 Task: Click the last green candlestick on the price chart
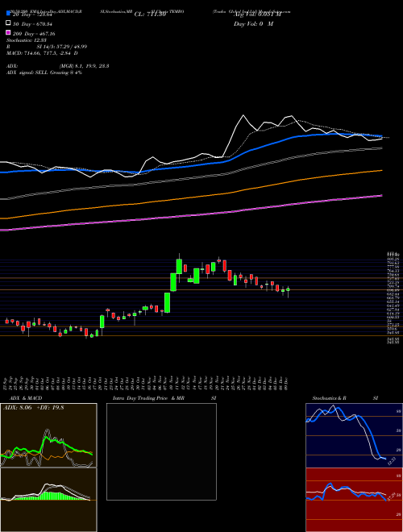288,289
